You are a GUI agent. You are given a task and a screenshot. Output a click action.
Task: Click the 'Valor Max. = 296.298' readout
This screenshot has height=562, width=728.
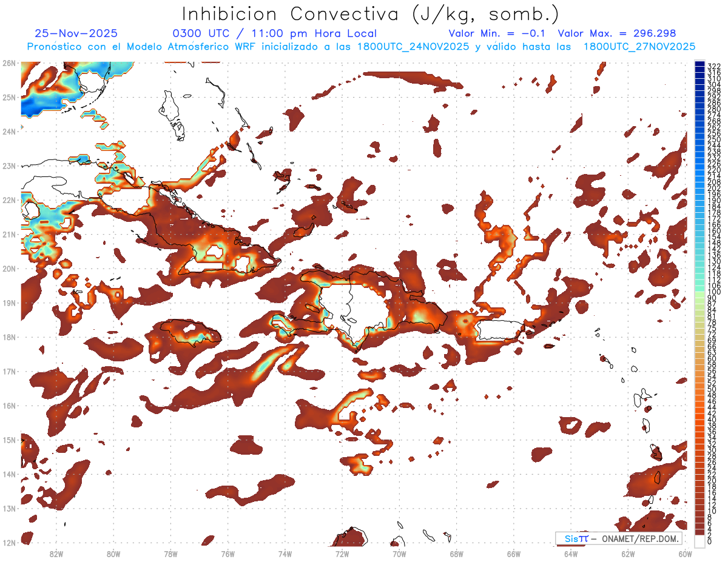pos(617,34)
